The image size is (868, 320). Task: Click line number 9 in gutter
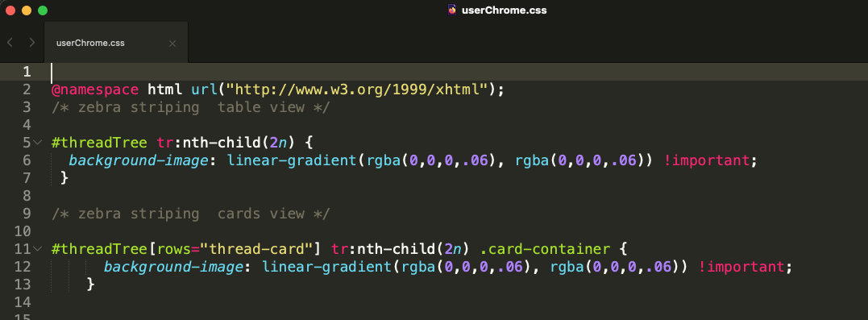(27, 214)
